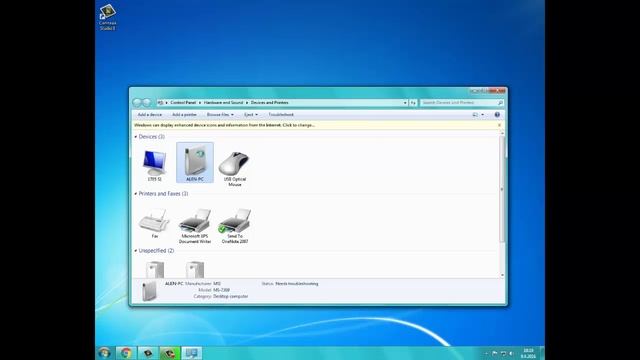Viewport: 640px width, 360px height.
Task: Click the scrollbar down arrow
Action: (502, 275)
